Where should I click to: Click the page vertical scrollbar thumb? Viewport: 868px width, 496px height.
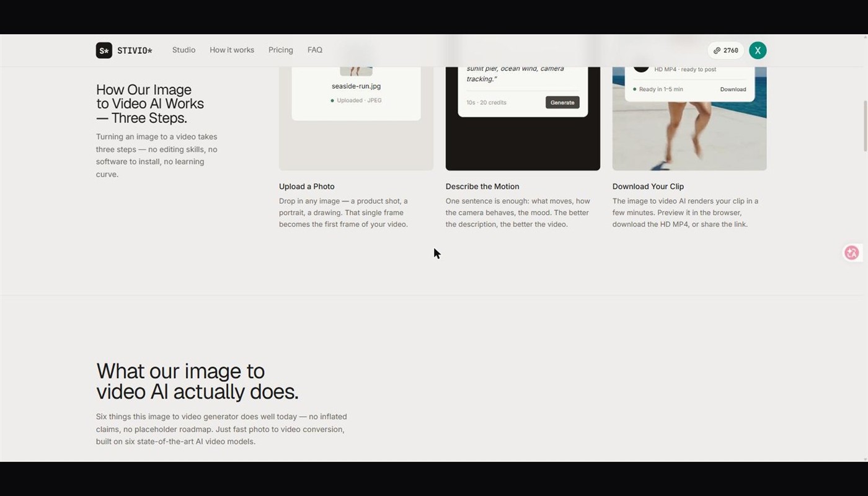pyautogui.click(x=866, y=126)
